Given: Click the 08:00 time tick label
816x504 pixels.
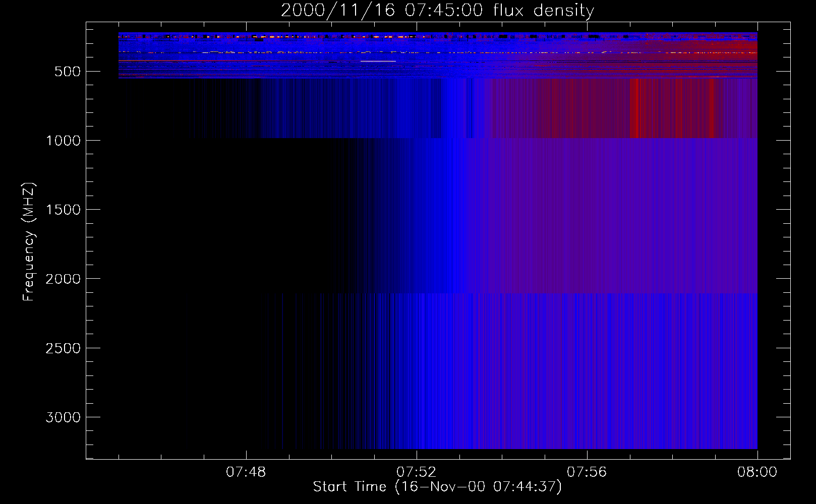Looking at the screenshot, I should (x=757, y=472).
